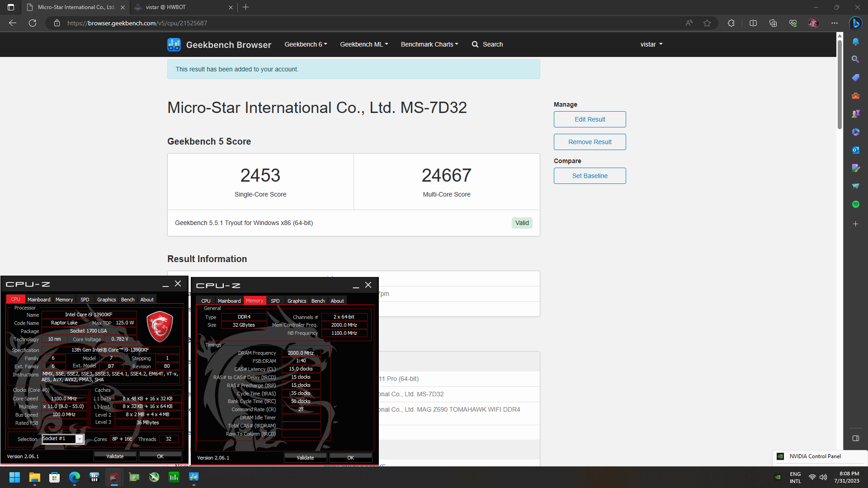Click the Remove Result button

point(590,142)
